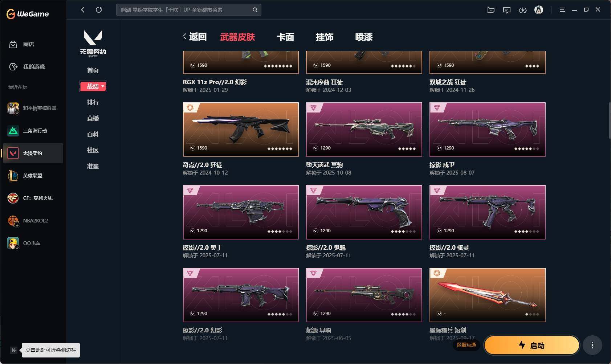611x364 pixels.
Task: Collapse the sidebar with bottom-left toggle
Action: click(x=13, y=350)
